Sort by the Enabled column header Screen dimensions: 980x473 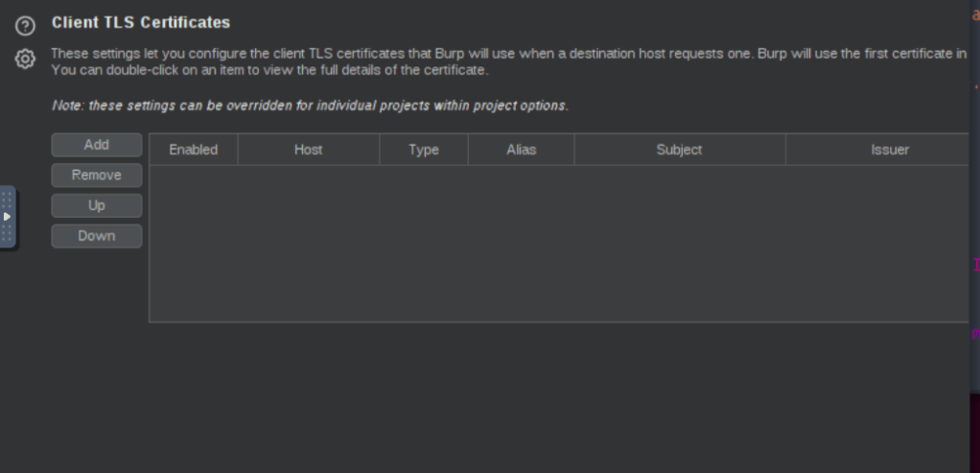coord(194,150)
